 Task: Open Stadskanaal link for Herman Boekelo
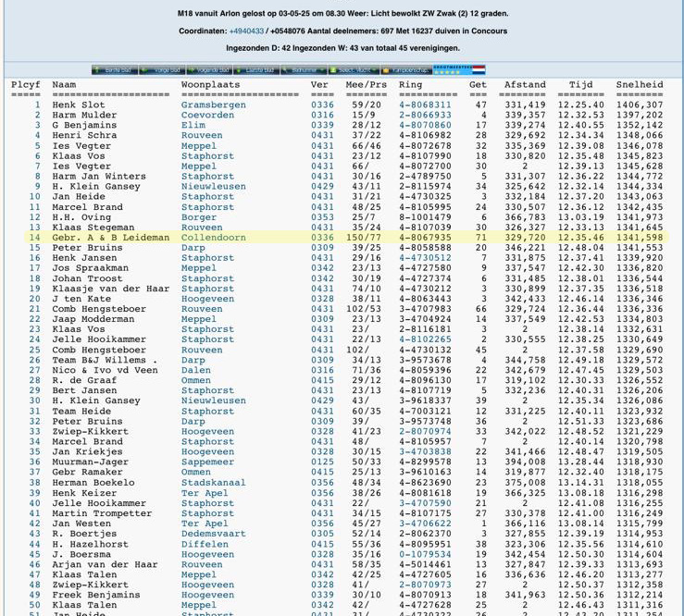click(x=213, y=483)
